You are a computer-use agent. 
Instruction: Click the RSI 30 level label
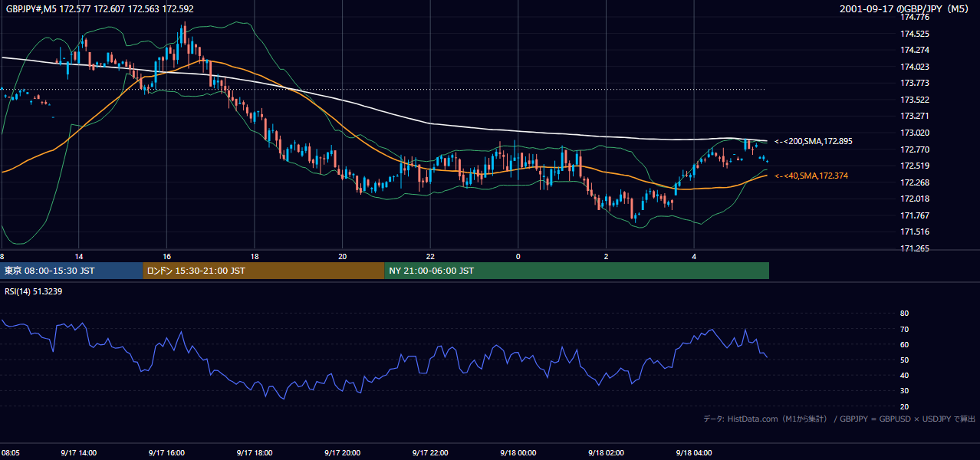[x=904, y=391]
